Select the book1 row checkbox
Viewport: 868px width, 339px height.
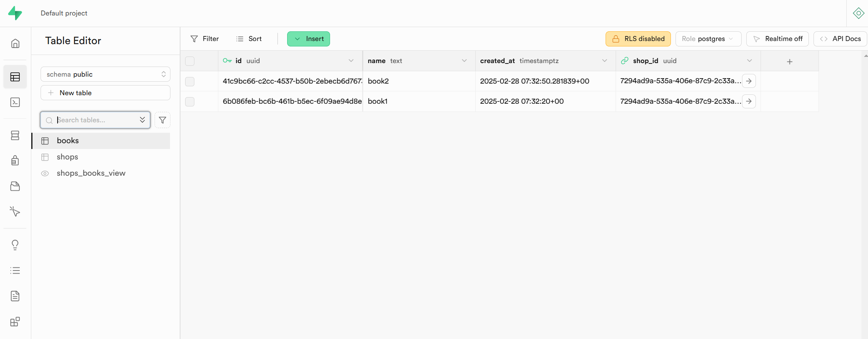[x=190, y=102]
